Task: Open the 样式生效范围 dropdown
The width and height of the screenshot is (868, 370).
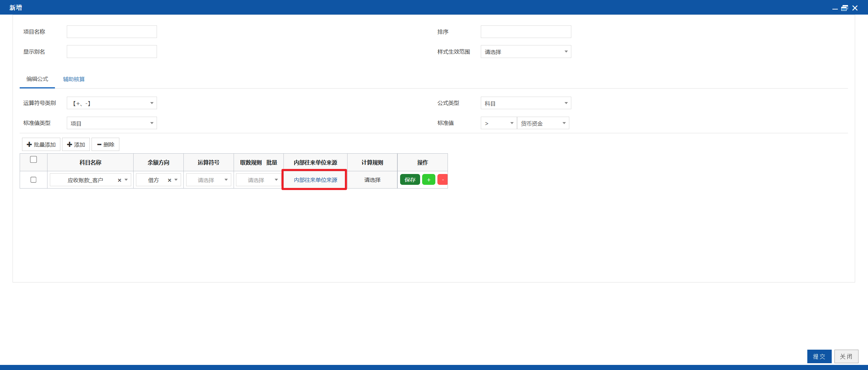Action: coord(526,52)
